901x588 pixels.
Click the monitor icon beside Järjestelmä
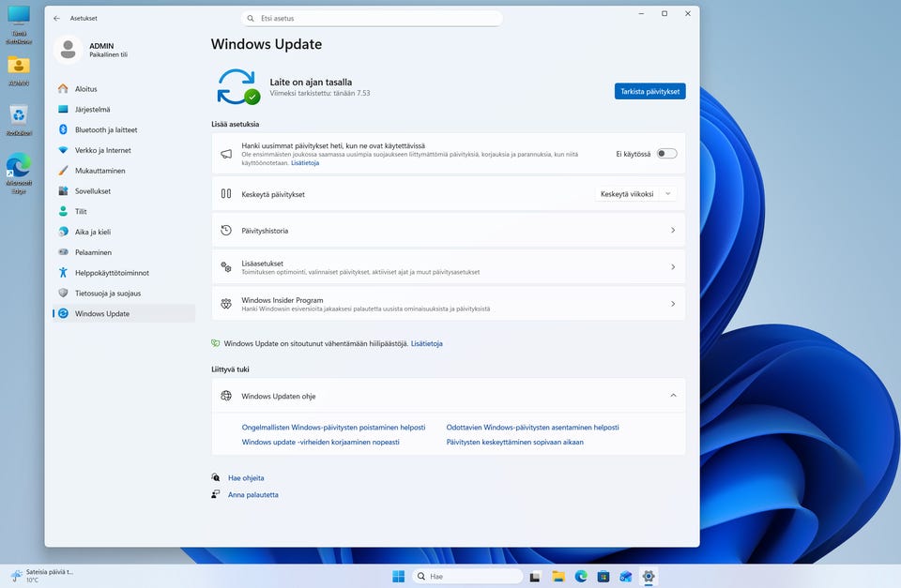63,109
